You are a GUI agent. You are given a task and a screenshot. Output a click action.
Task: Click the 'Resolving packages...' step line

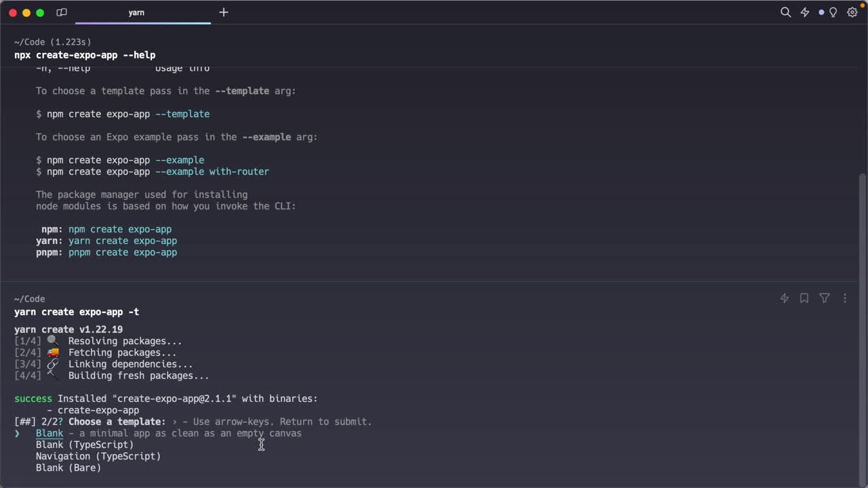(98, 341)
